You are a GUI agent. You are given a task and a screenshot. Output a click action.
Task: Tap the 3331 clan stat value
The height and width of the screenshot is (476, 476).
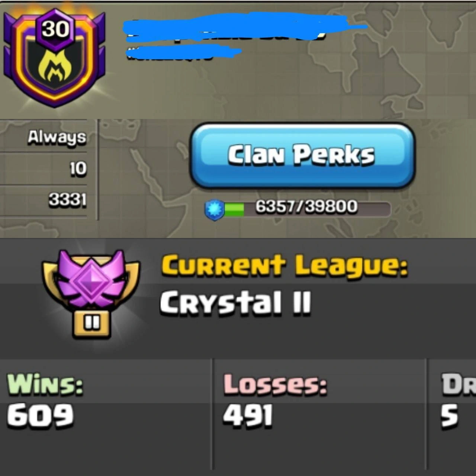pyautogui.click(x=68, y=200)
